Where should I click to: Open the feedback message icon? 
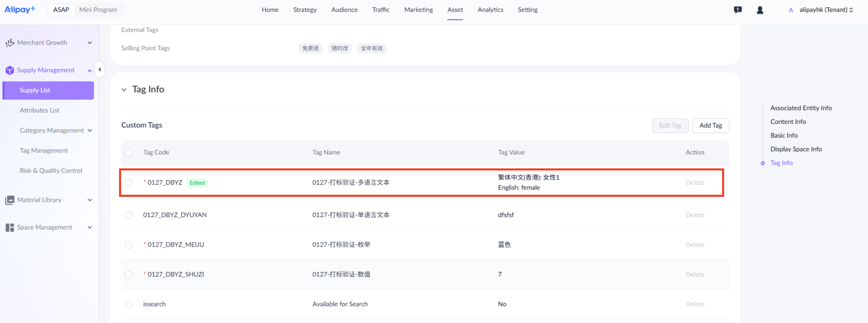click(x=738, y=10)
